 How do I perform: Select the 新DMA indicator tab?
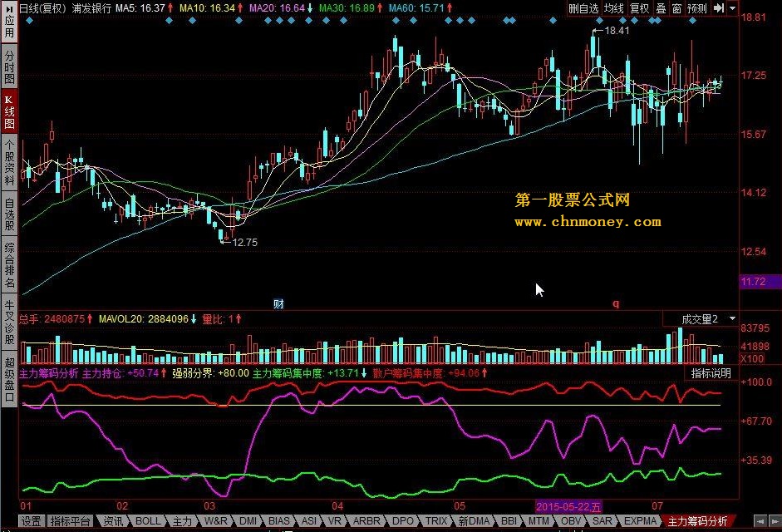[x=474, y=521]
